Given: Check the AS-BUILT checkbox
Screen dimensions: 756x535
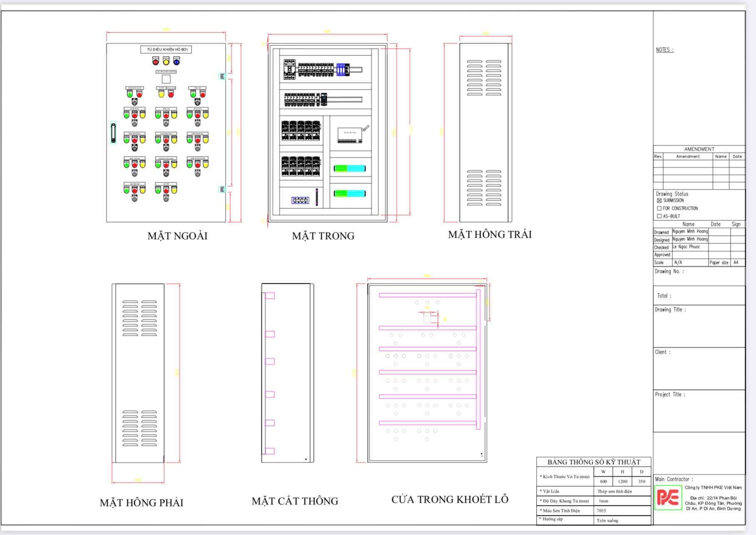Looking at the screenshot, I should pos(659,216).
